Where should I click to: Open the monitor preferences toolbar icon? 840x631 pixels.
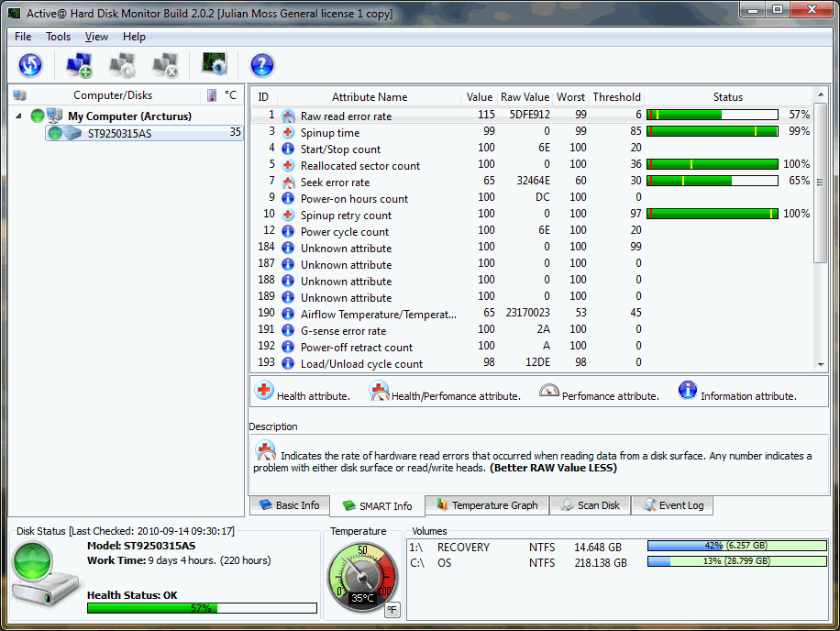(x=215, y=64)
